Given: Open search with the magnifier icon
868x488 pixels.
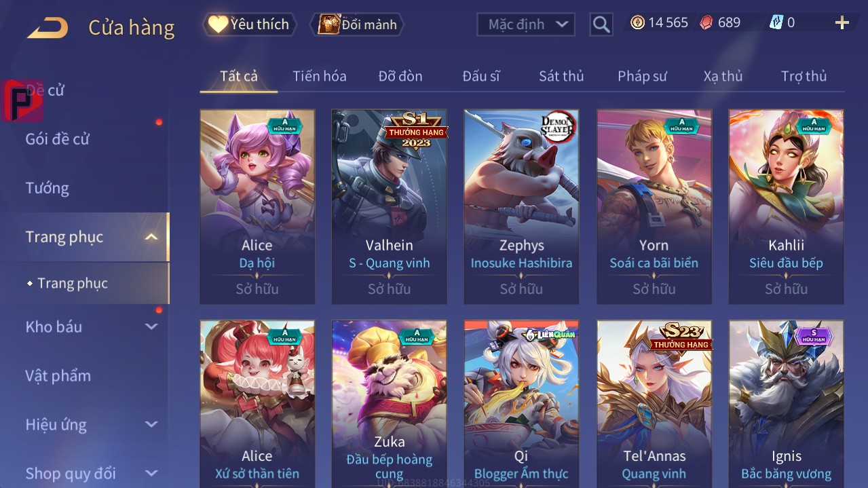Looking at the screenshot, I should point(601,25).
